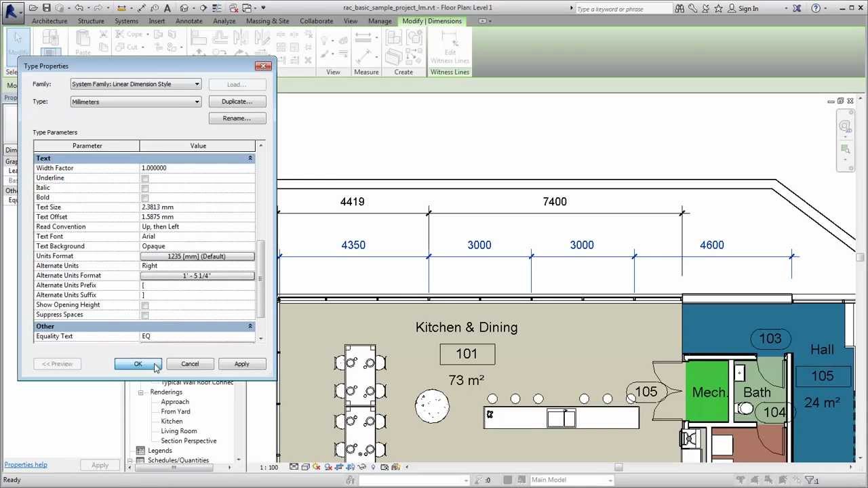
Task: Click the Favorites star icon
Action: point(718,8)
